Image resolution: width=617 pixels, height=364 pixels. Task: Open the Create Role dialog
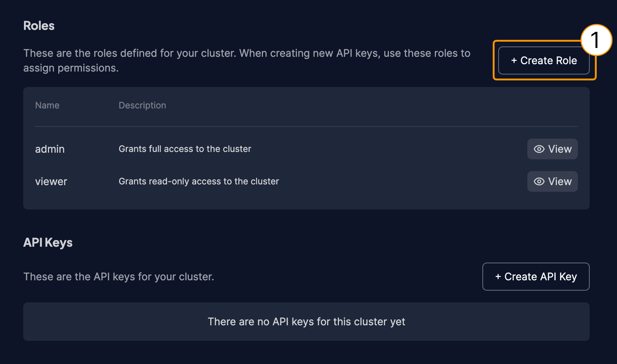coord(544,60)
